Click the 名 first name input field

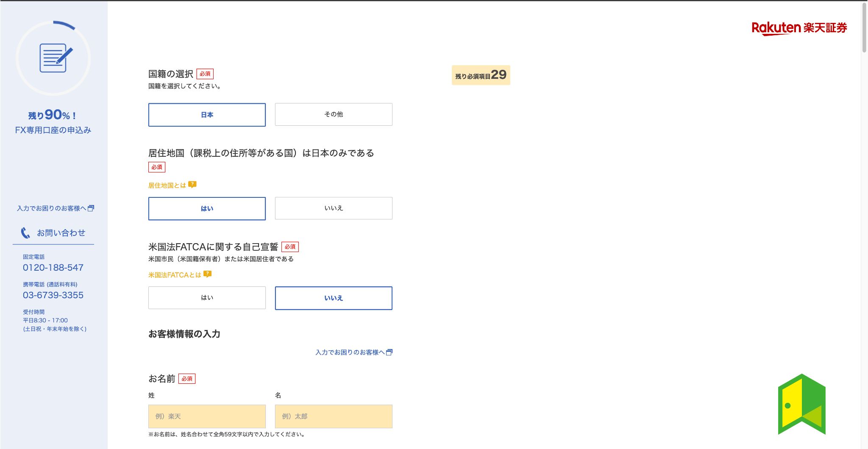click(x=334, y=416)
